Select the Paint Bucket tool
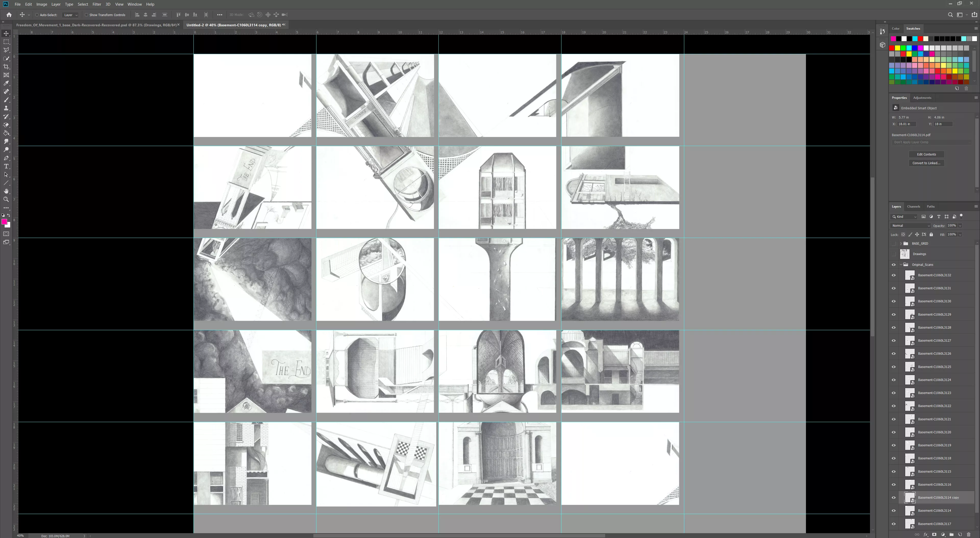Viewport: 980px width, 538px height. point(6,133)
